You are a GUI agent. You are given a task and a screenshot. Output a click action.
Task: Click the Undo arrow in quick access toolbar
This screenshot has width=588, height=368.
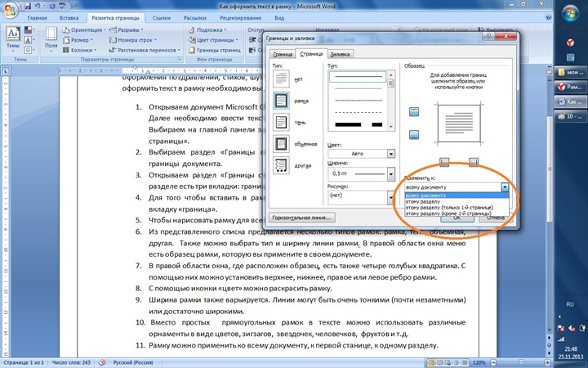tap(38, 6)
